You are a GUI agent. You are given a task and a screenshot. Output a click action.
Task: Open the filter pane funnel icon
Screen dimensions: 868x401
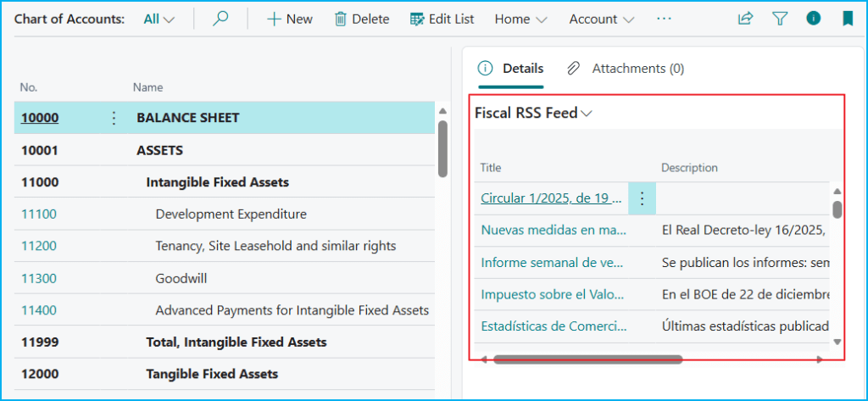point(780,19)
